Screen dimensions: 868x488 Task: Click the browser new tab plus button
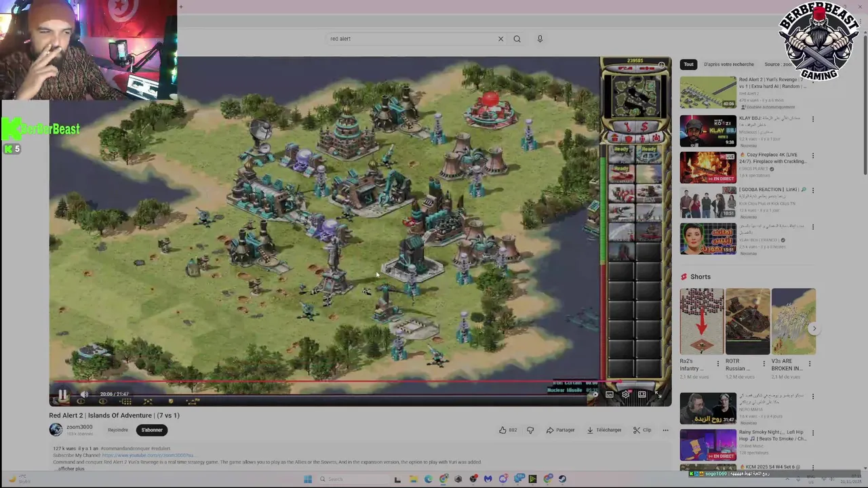pyautogui.click(x=181, y=7)
